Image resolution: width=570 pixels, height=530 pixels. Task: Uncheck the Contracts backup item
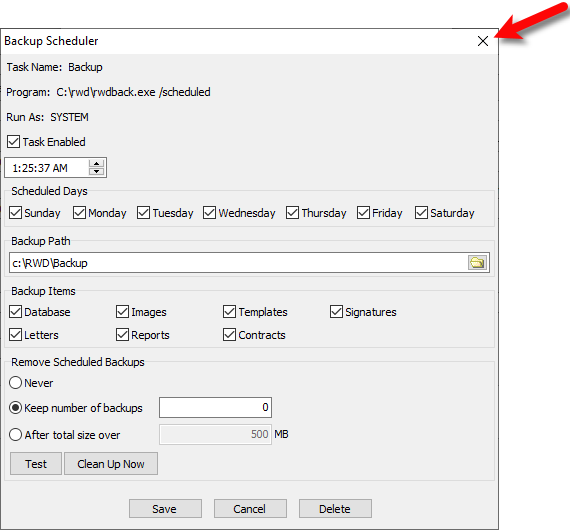[x=229, y=334]
